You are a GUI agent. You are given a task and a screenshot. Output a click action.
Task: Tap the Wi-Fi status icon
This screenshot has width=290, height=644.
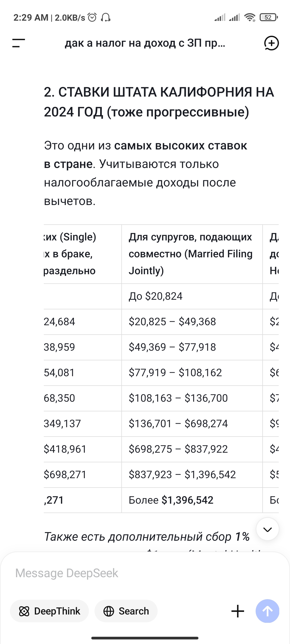(x=250, y=17)
